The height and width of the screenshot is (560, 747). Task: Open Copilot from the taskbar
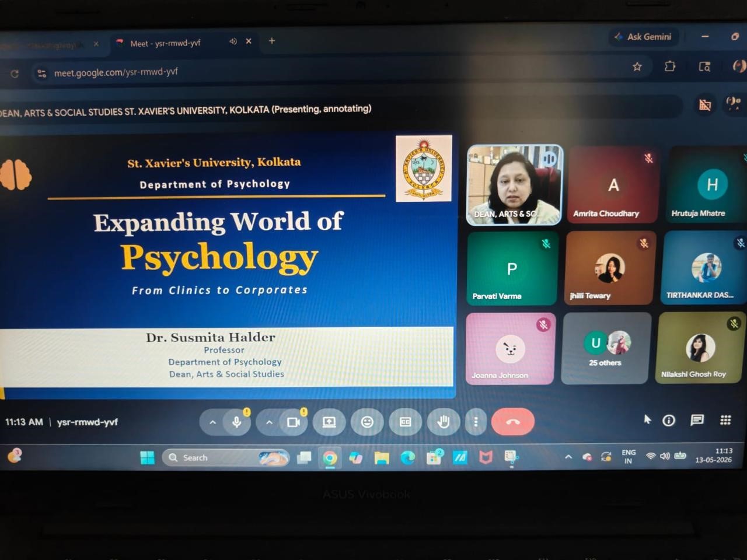[356, 458]
